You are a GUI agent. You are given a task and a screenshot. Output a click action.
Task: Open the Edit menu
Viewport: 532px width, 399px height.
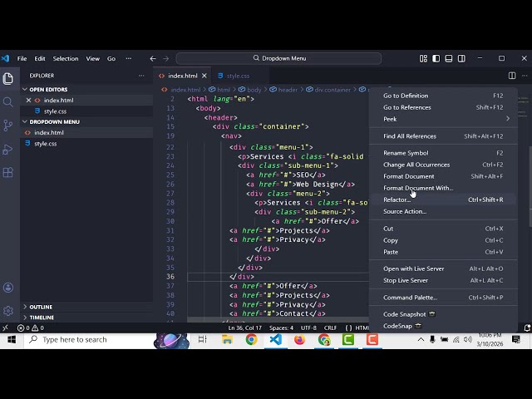[40, 58]
